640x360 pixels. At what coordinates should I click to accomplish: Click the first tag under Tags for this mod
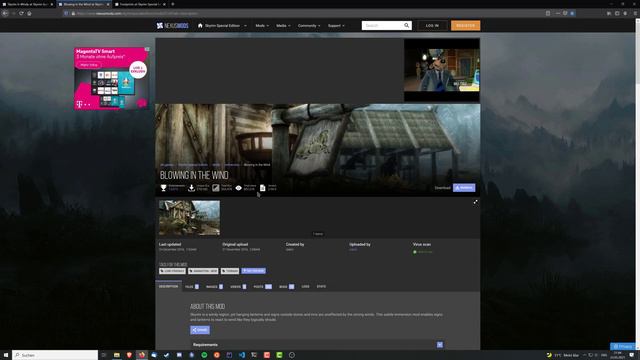point(172,271)
